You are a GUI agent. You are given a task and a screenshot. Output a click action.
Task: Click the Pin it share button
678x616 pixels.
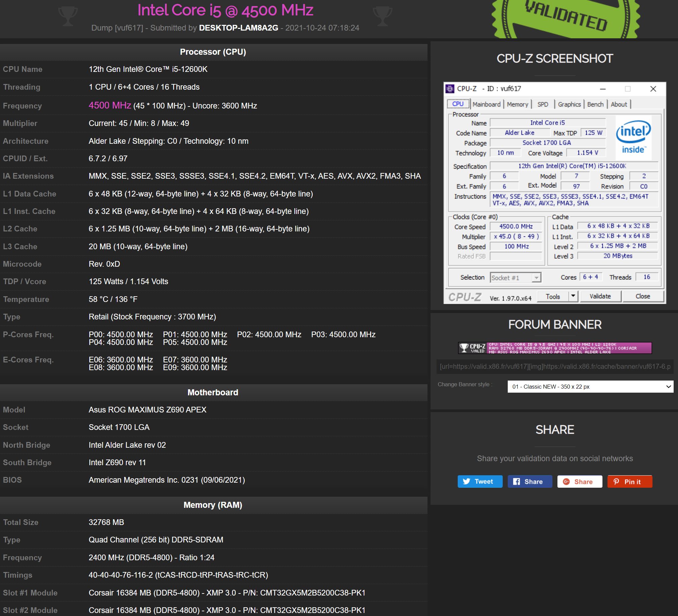point(630,481)
